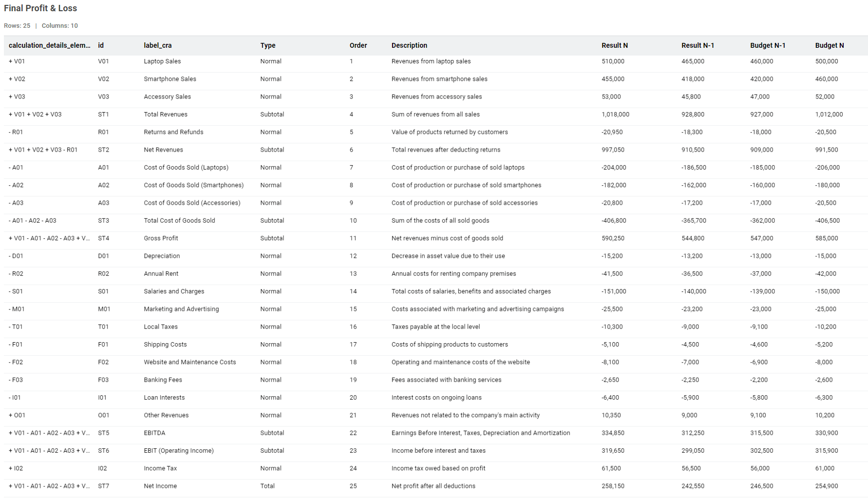This screenshot has width=868, height=502.
Task: Click 'Revenues from laptop sales' description
Action: (x=431, y=61)
